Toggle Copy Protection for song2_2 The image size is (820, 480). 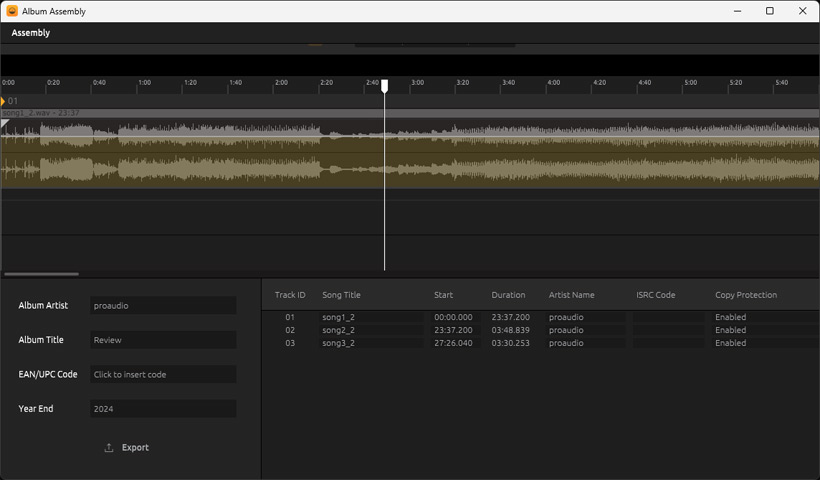pos(730,330)
